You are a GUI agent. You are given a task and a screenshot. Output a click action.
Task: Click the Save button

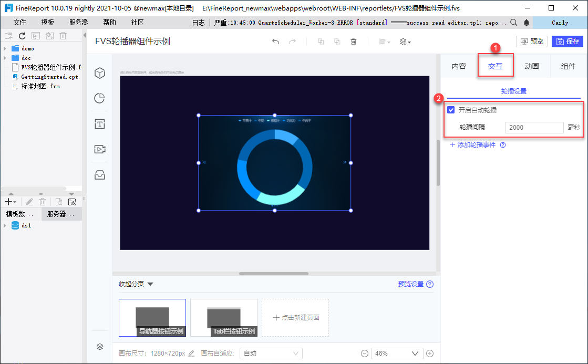point(568,41)
